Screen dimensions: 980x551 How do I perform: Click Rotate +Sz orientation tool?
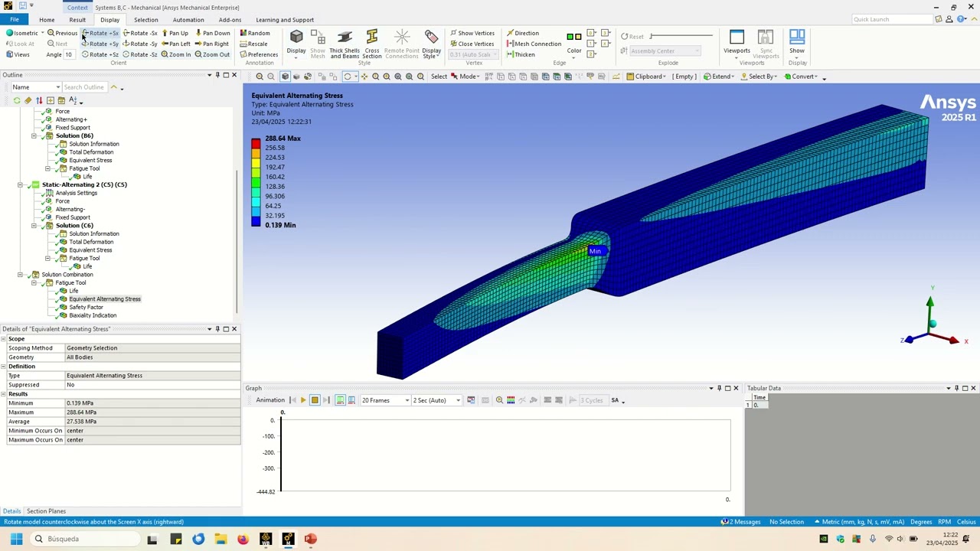click(x=100, y=54)
